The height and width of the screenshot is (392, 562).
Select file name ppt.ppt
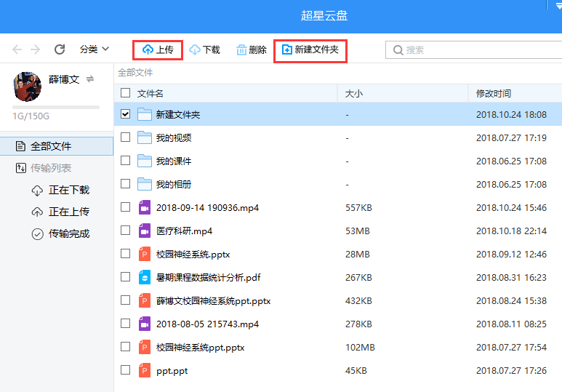pyautogui.click(x=172, y=371)
